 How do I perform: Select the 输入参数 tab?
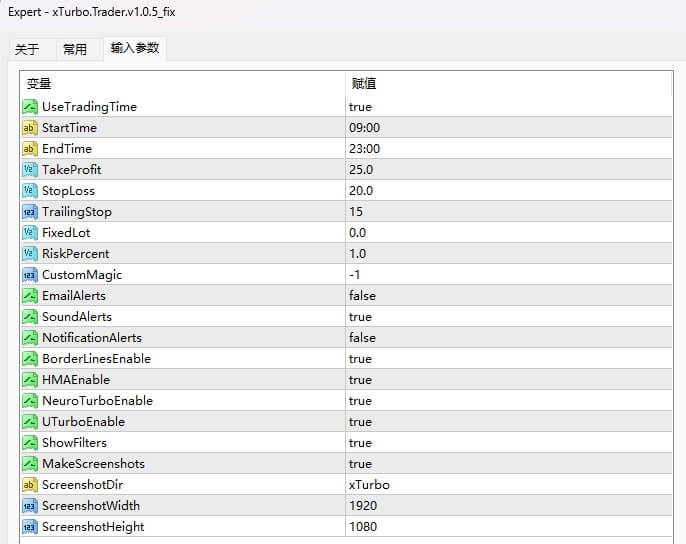[x=135, y=48]
